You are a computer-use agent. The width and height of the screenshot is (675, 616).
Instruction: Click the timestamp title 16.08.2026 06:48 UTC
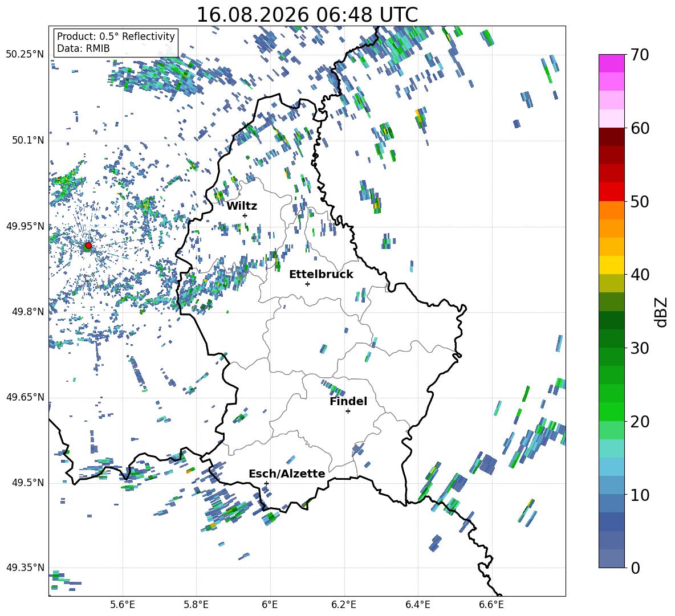[307, 15]
